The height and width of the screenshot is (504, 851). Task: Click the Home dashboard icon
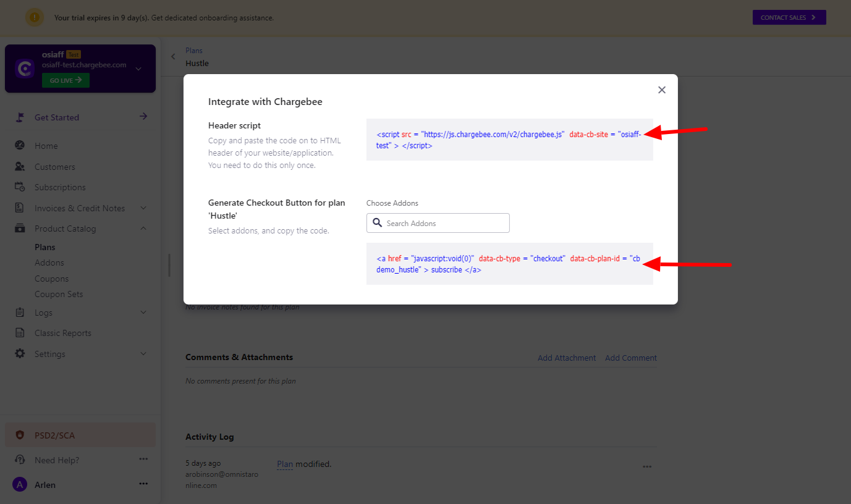coord(20,146)
